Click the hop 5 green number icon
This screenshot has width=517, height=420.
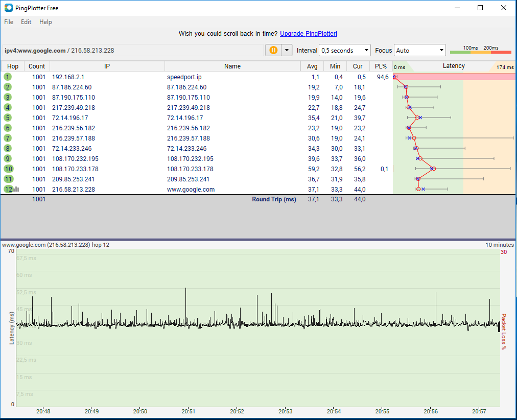click(x=8, y=118)
